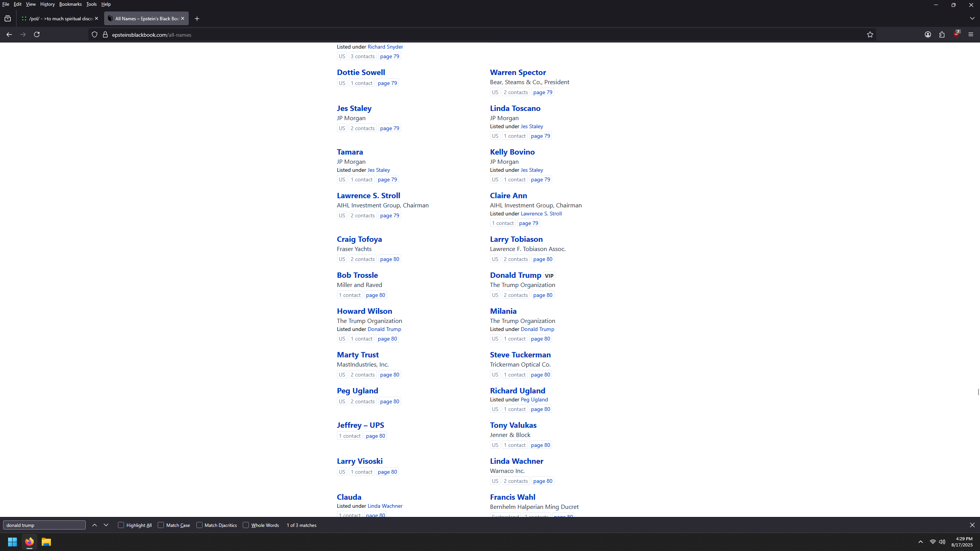
Task: Open Firefox account profile icon
Action: coord(928,34)
